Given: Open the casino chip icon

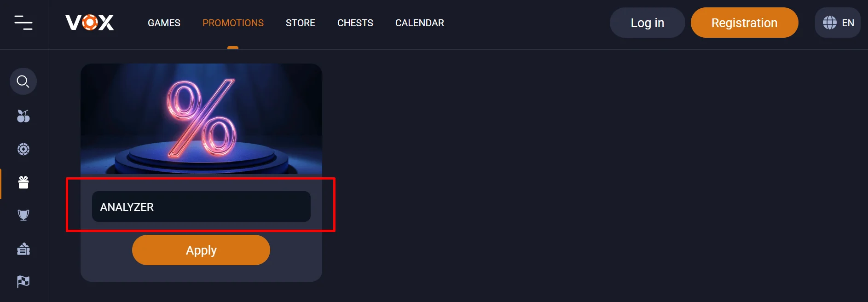Looking at the screenshot, I should pyautogui.click(x=23, y=149).
